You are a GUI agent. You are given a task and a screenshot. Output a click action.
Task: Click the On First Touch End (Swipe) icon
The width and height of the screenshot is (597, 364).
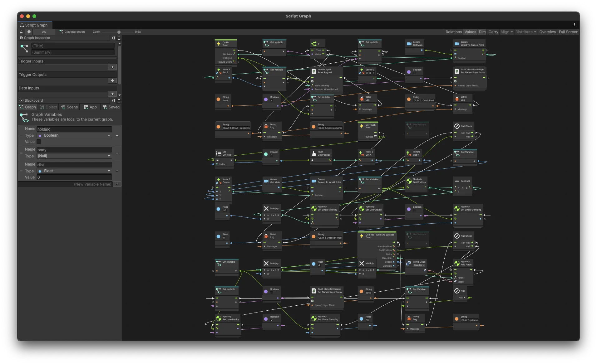tap(362, 236)
